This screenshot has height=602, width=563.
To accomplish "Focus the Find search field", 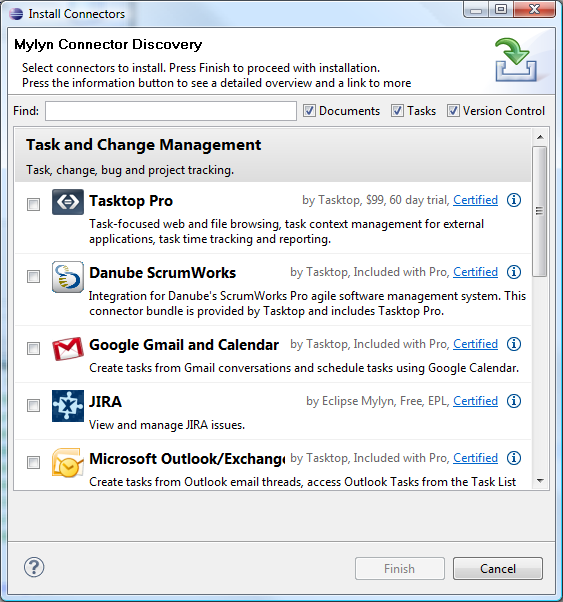I will pos(171,111).
